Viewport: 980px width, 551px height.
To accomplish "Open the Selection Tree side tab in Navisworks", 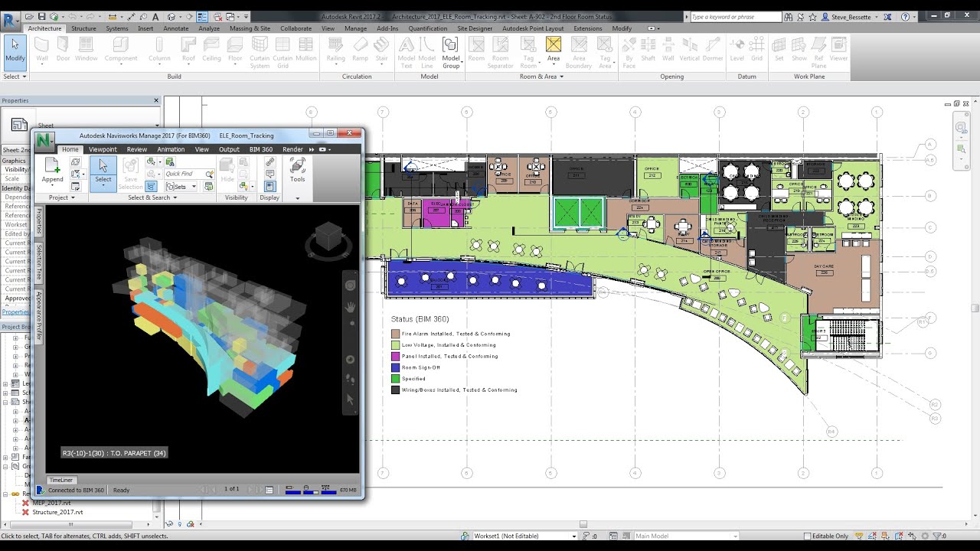I will coord(40,262).
